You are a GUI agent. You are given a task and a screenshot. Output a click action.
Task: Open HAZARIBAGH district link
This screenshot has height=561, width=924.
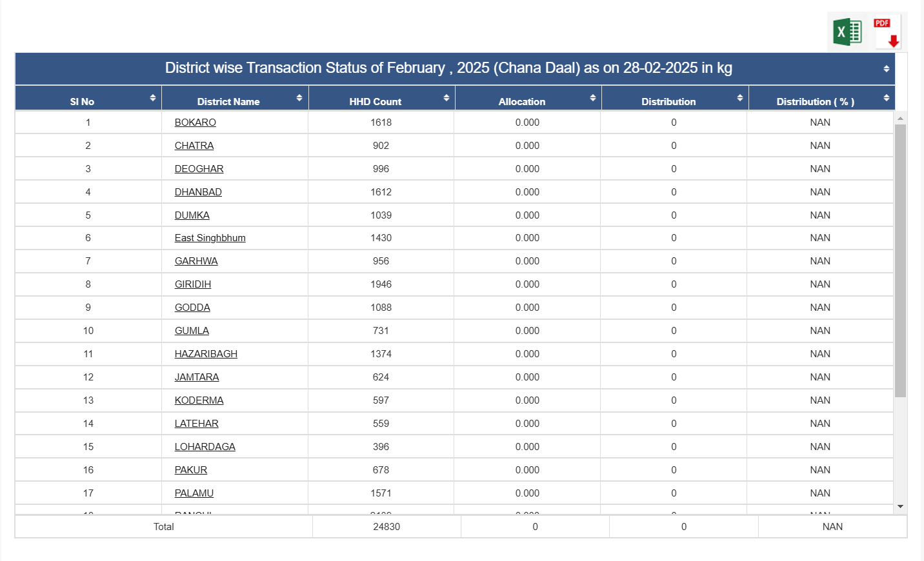206,354
